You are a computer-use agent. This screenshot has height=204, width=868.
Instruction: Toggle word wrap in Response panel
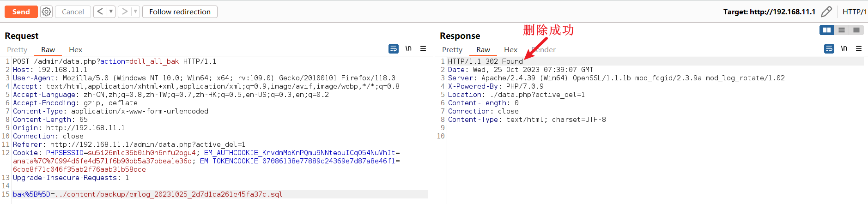click(x=829, y=48)
